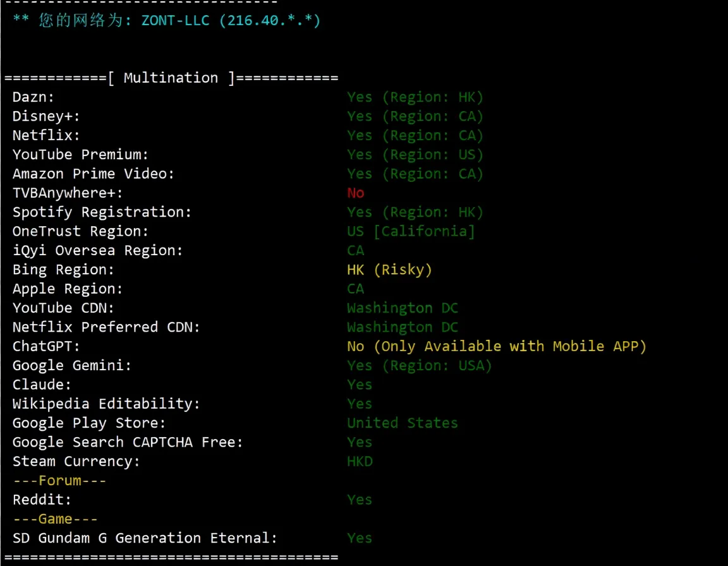Viewport: 728px width, 566px height.
Task: Click the Netflix region CA result
Action: point(415,135)
